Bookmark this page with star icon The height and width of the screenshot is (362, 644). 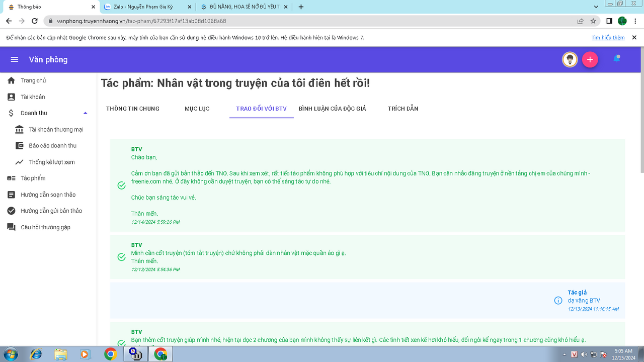tap(593, 21)
